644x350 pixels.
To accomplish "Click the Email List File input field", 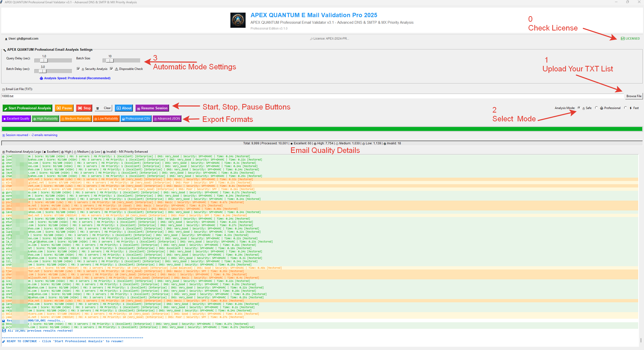I will tap(303, 96).
